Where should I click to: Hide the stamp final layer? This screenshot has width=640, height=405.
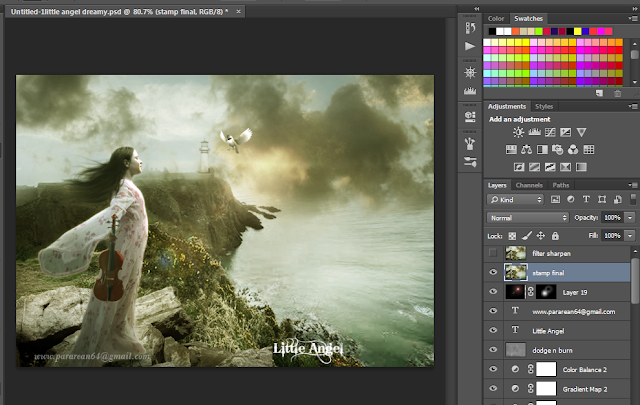pos(493,272)
